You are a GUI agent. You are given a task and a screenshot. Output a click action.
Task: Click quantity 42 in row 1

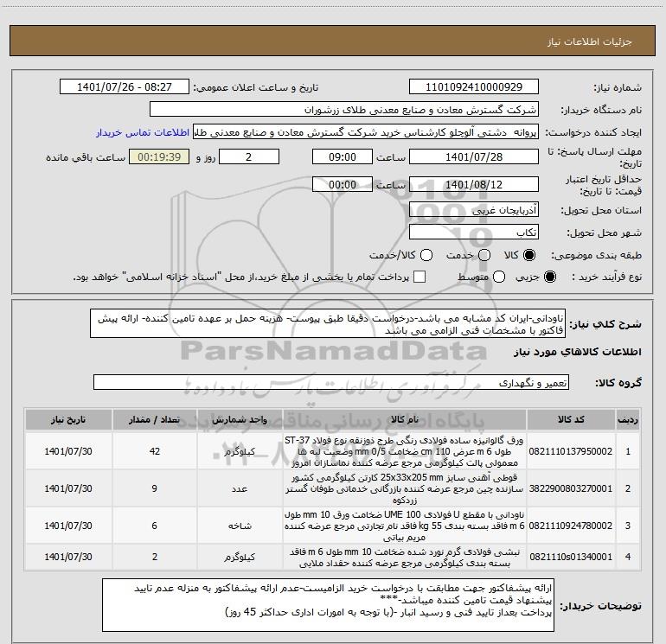(x=155, y=451)
